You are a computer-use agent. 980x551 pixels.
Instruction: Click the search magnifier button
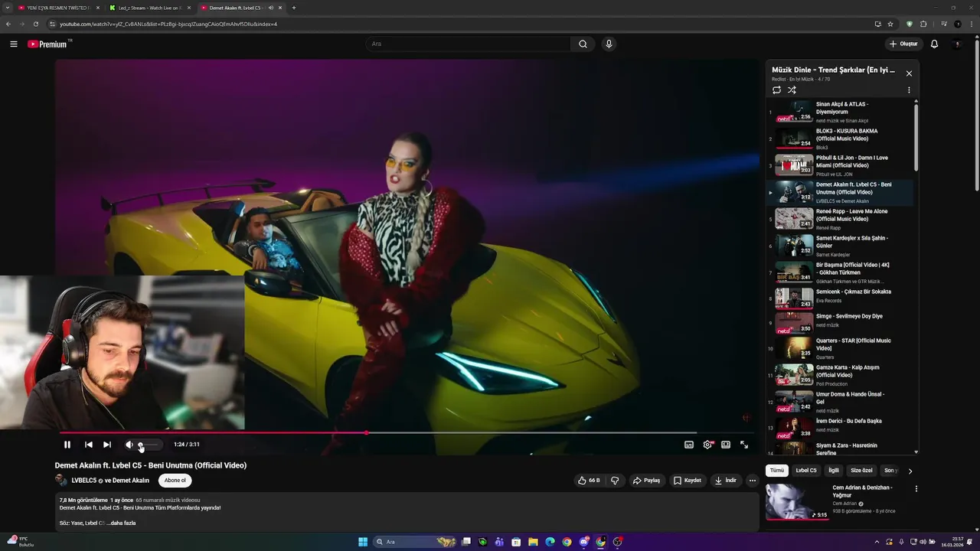(x=583, y=44)
